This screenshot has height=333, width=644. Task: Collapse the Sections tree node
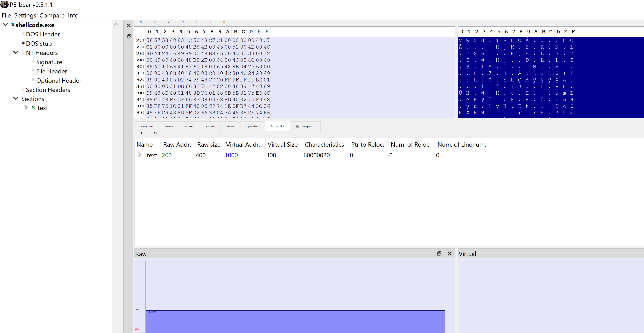click(x=16, y=99)
